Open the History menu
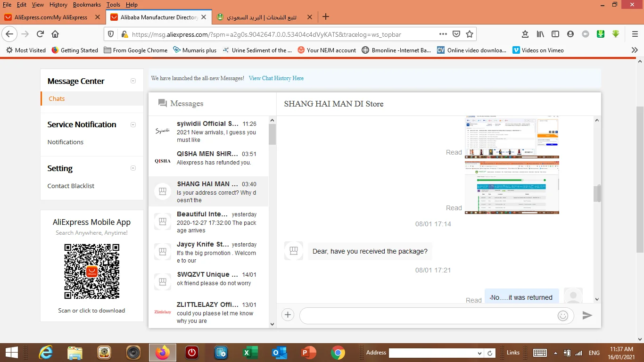Screen dimensions: 644x362 pyautogui.click(x=58, y=5)
